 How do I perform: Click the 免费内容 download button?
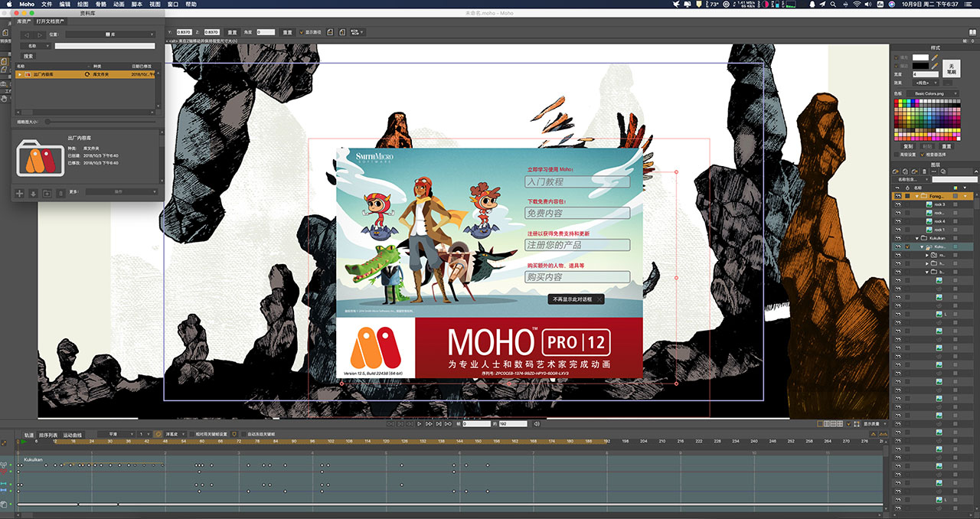pyautogui.click(x=577, y=213)
